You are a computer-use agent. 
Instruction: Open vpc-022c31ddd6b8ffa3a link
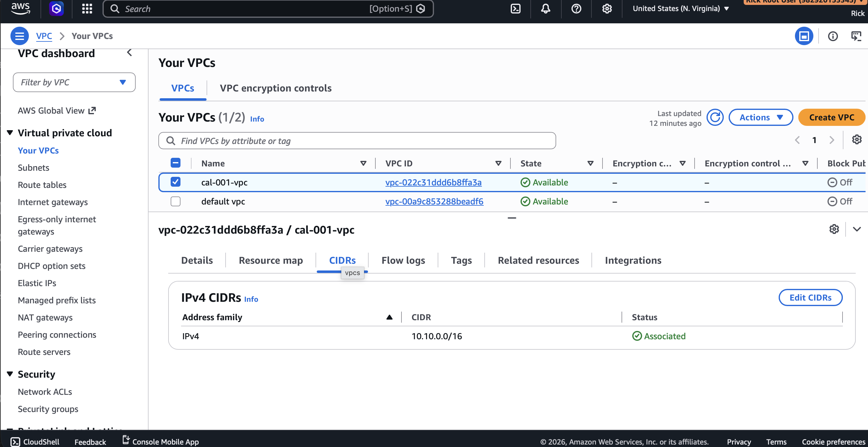click(433, 182)
